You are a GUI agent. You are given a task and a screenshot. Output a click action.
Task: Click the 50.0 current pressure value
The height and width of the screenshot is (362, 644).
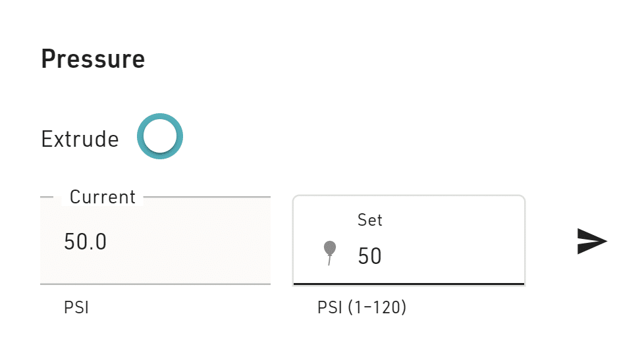[85, 242]
